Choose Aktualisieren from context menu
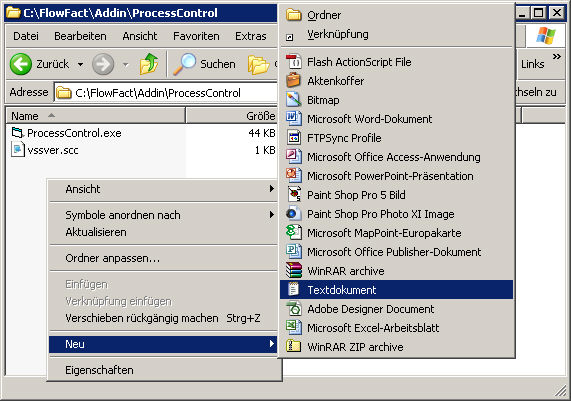The height and width of the screenshot is (401, 571). [163, 232]
